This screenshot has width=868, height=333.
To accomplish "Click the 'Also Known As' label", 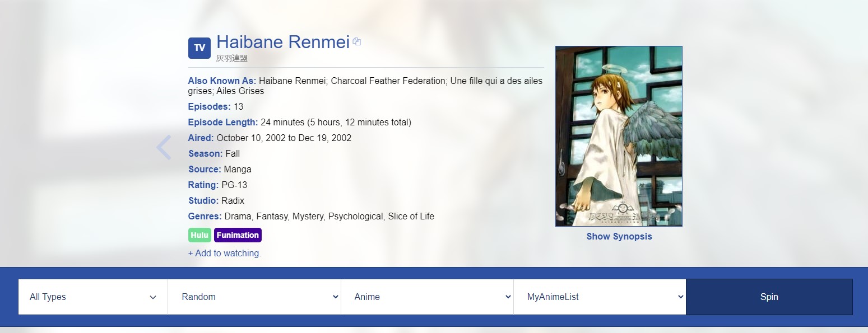I will click(x=222, y=81).
